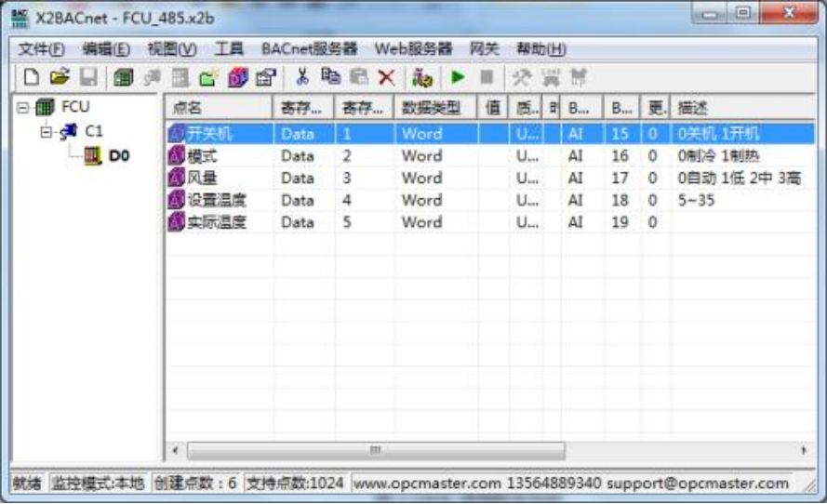
Task: Select the 风量 point name
Action: coord(202,178)
